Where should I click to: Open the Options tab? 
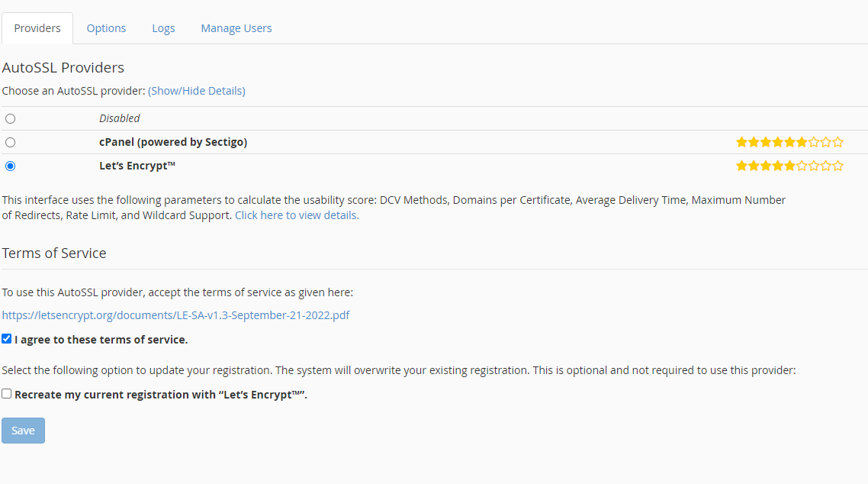point(106,28)
